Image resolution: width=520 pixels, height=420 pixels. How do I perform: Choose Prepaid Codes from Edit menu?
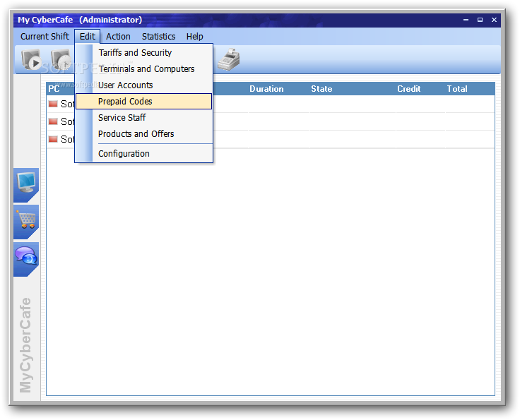pos(144,102)
